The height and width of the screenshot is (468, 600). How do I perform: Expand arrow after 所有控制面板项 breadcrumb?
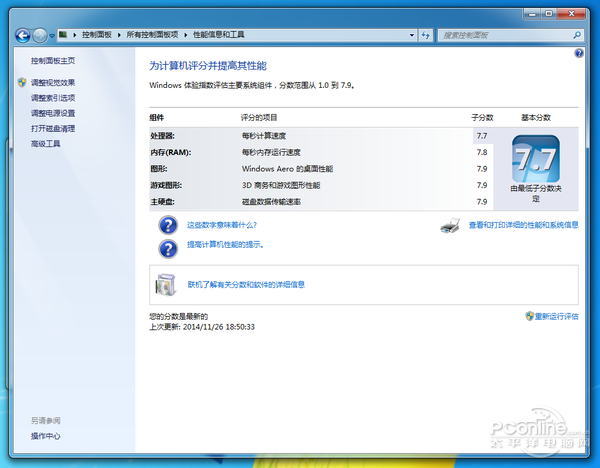pyautogui.click(x=186, y=35)
